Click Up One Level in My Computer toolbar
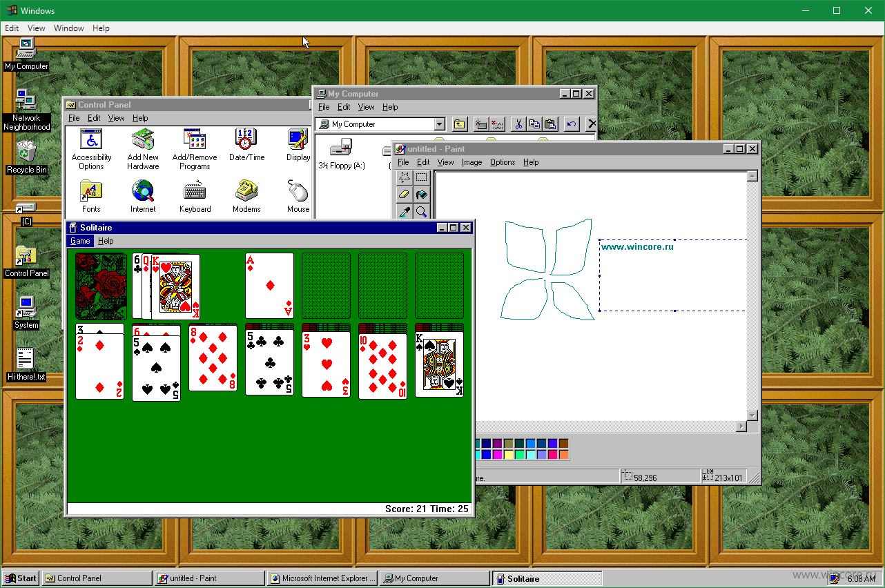The image size is (885, 588). [x=460, y=124]
